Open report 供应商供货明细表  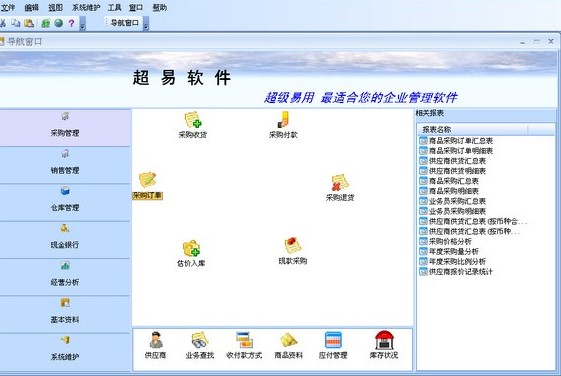click(453, 171)
